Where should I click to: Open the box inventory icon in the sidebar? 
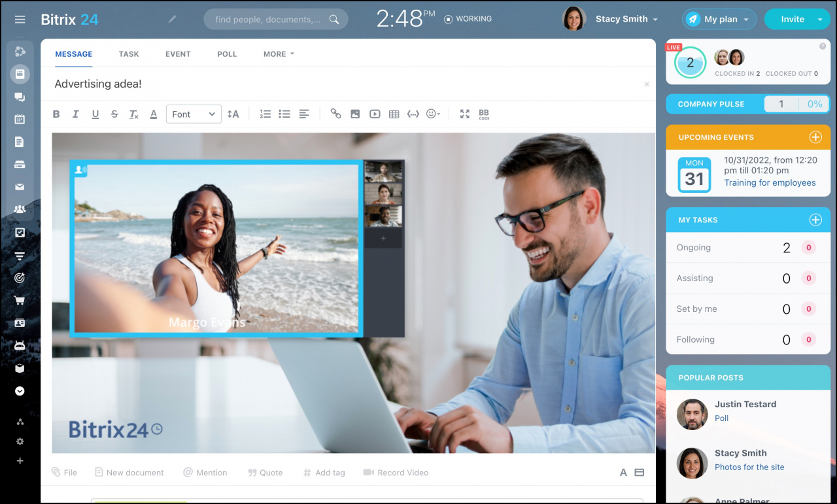(x=20, y=368)
